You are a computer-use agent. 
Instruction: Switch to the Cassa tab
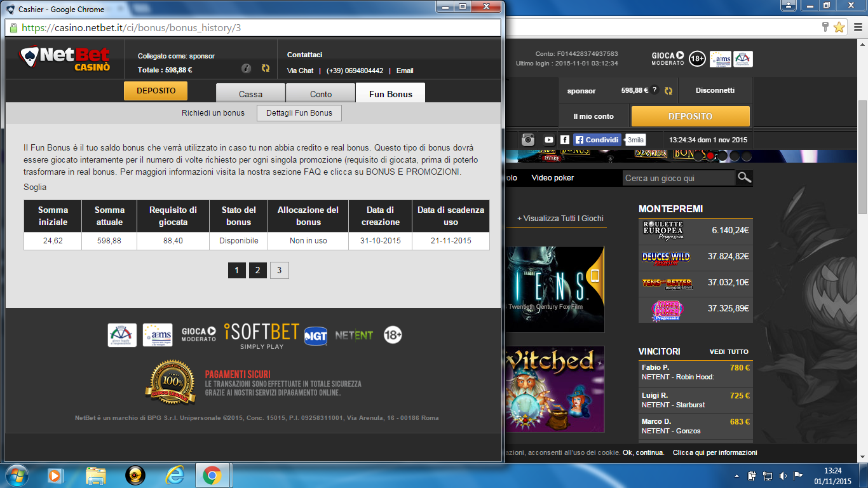[x=250, y=93]
